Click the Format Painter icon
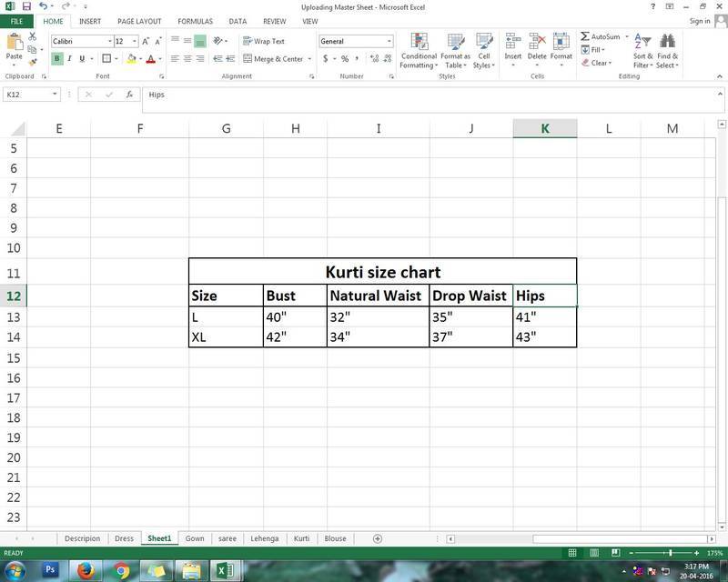The height and width of the screenshot is (582, 728). pyautogui.click(x=33, y=62)
